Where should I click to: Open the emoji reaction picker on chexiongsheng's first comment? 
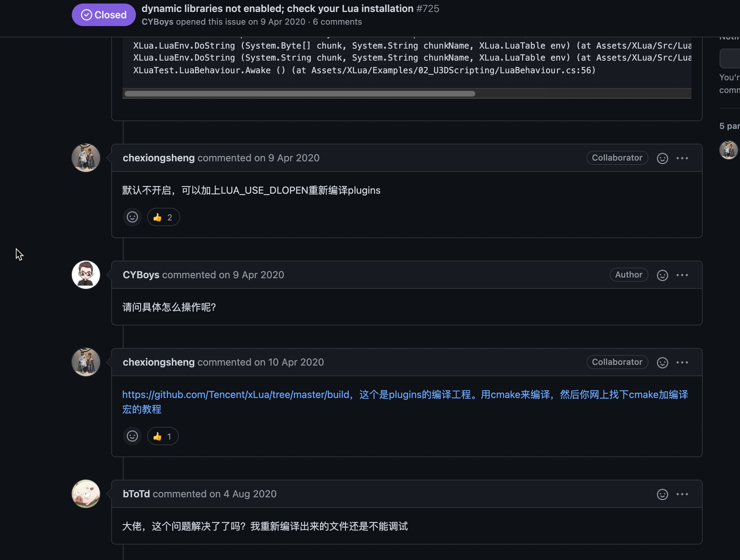coord(662,158)
